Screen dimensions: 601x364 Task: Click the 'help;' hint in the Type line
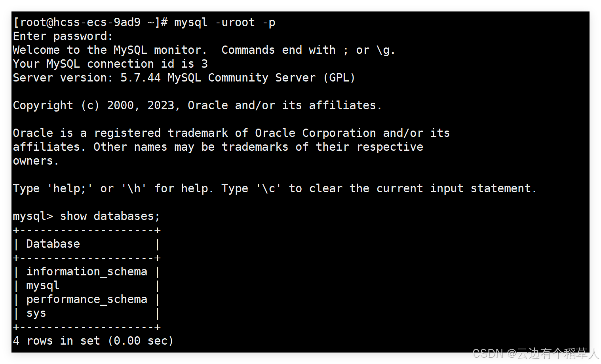70,189
